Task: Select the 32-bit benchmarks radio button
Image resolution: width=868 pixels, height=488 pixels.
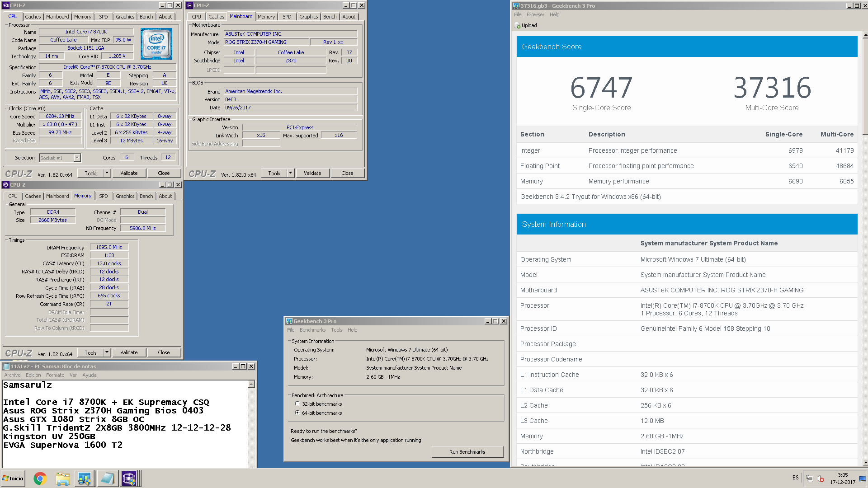Action: (297, 404)
